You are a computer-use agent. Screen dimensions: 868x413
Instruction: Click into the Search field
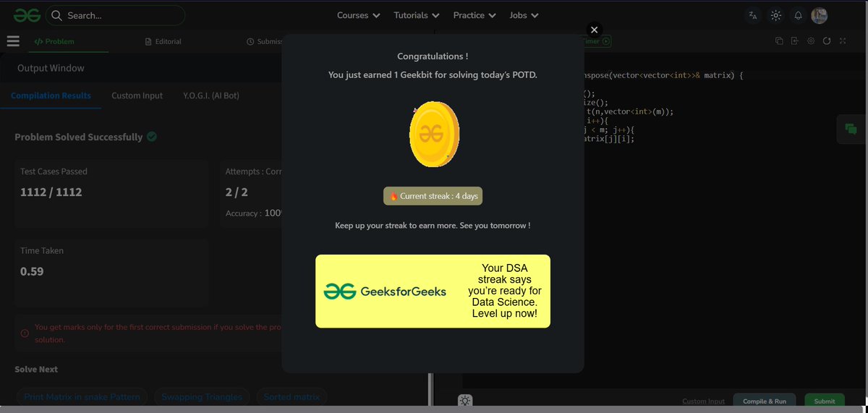coord(116,15)
